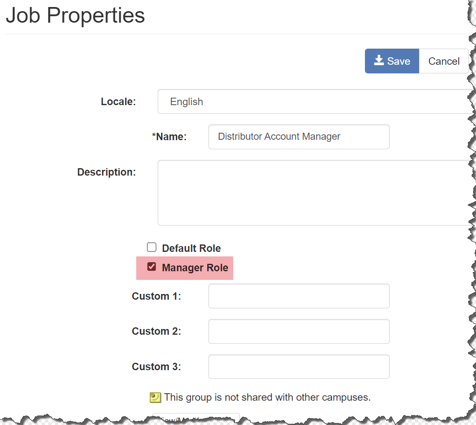Click inside the Description text area

(x=315, y=193)
